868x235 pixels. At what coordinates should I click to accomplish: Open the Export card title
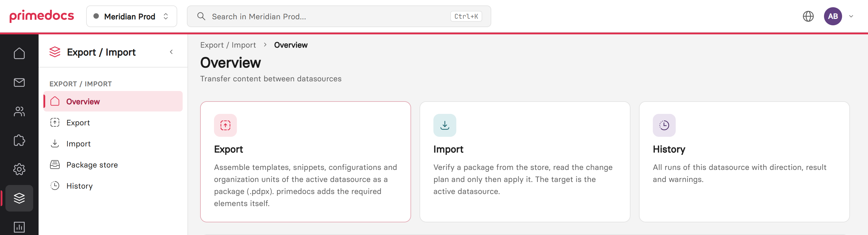tap(228, 149)
